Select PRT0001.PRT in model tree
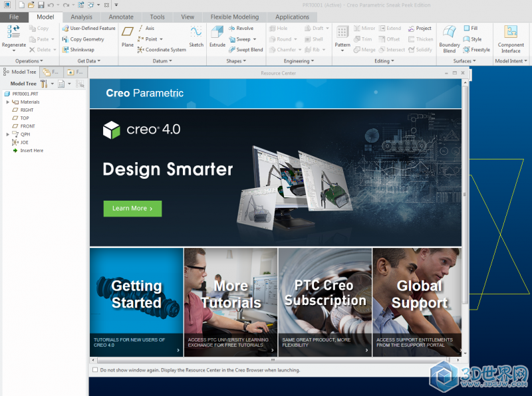Screen dimensions: 532x396 (x=21, y=94)
